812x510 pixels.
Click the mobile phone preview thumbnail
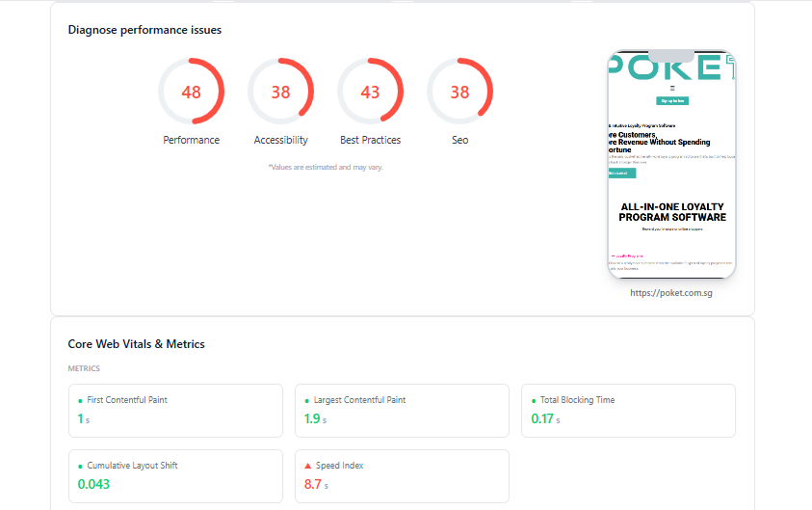671,164
